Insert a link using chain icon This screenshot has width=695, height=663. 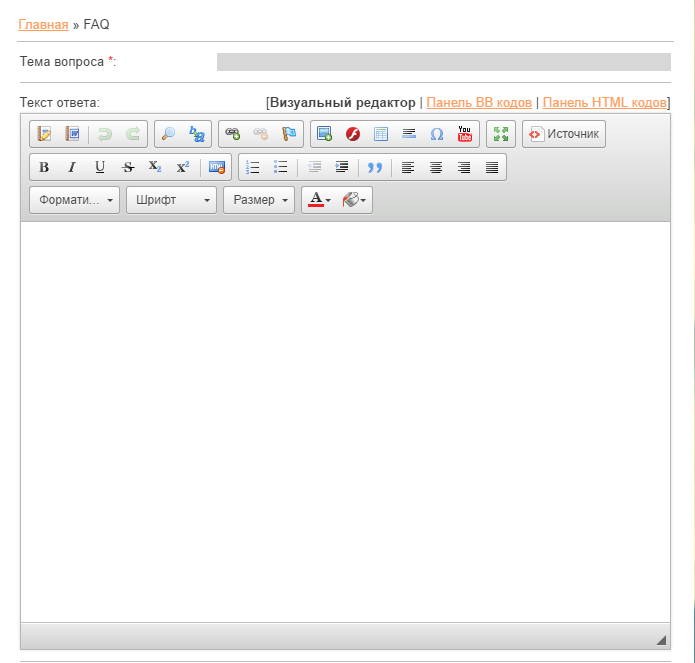(x=233, y=134)
